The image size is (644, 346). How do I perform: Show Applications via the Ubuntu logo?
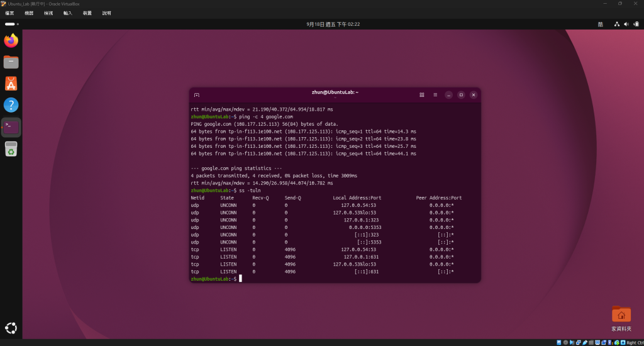[11, 328]
